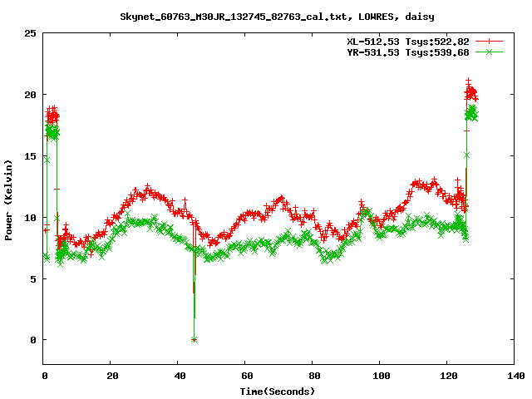Click x-axis tick label 80

314,376
